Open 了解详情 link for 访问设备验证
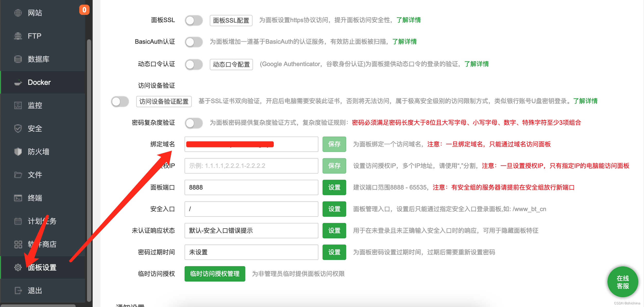This screenshot has height=307, width=644. point(585,101)
